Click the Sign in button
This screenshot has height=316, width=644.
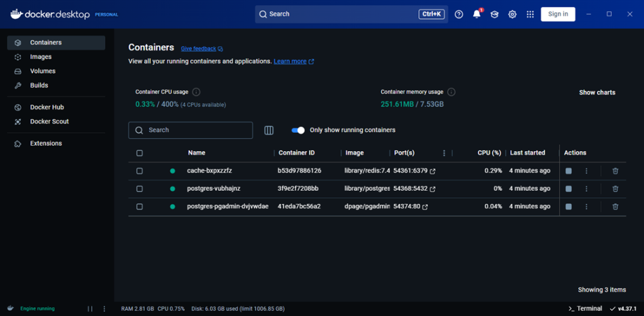tap(558, 14)
